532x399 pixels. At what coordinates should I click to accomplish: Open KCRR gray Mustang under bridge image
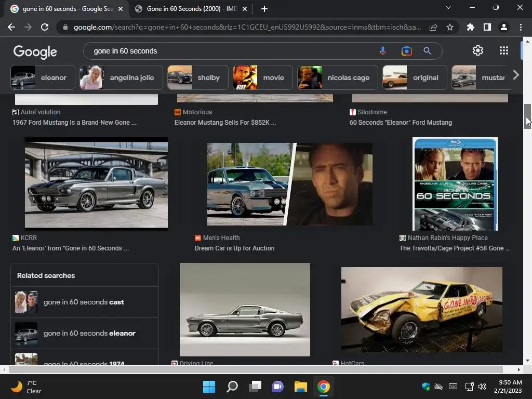coord(96,183)
